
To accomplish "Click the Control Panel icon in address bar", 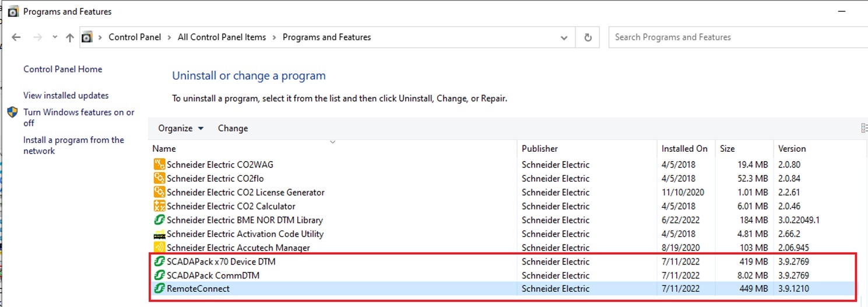I will point(87,37).
